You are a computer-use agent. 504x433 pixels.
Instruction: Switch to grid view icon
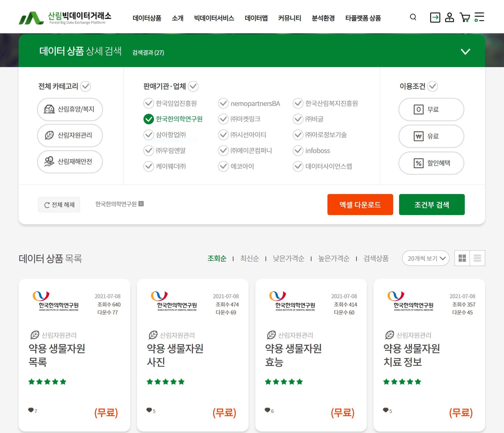click(462, 258)
